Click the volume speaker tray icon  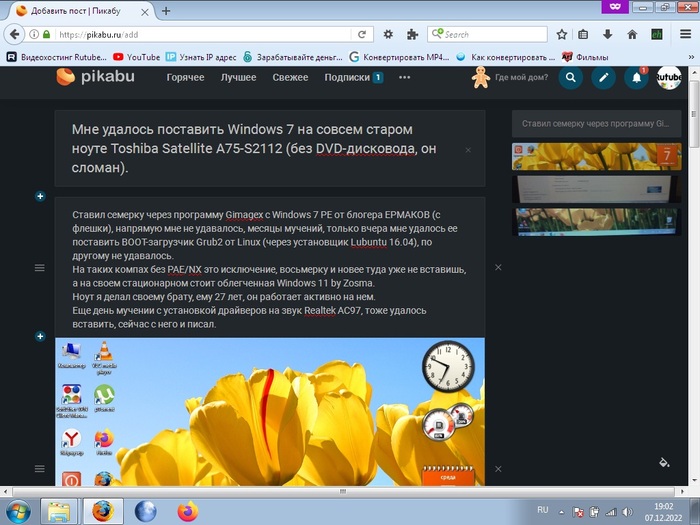click(x=627, y=512)
